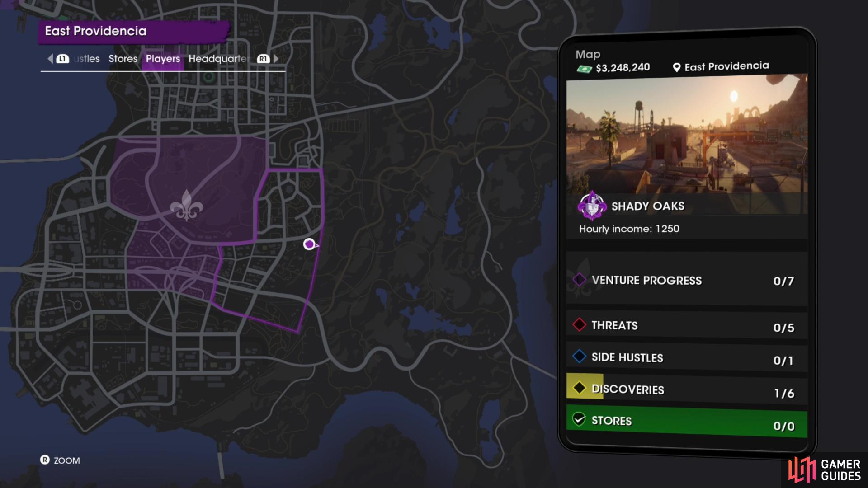Image resolution: width=868 pixels, height=488 pixels.
Task: Open the Venture Progress row
Action: (x=687, y=281)
